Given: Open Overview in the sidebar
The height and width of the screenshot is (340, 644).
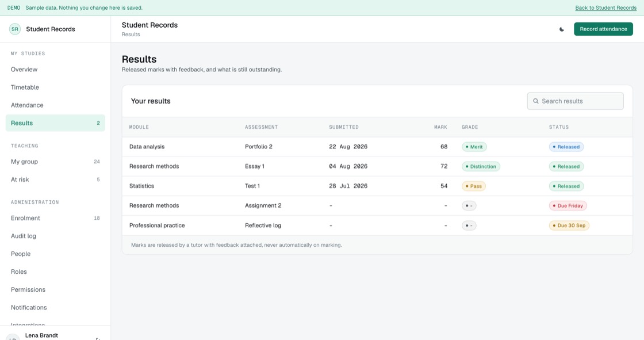Looking at the screenshot, I should tap(55, 70).
